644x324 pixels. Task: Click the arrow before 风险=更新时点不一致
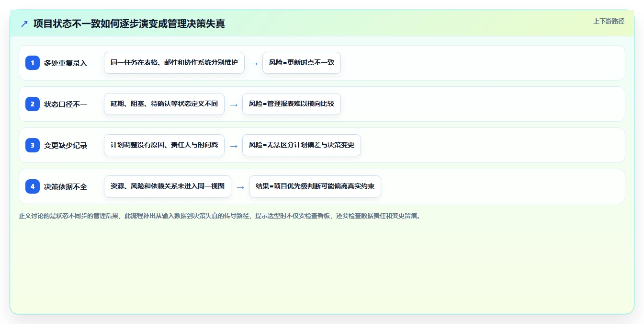tap(254, 63)
